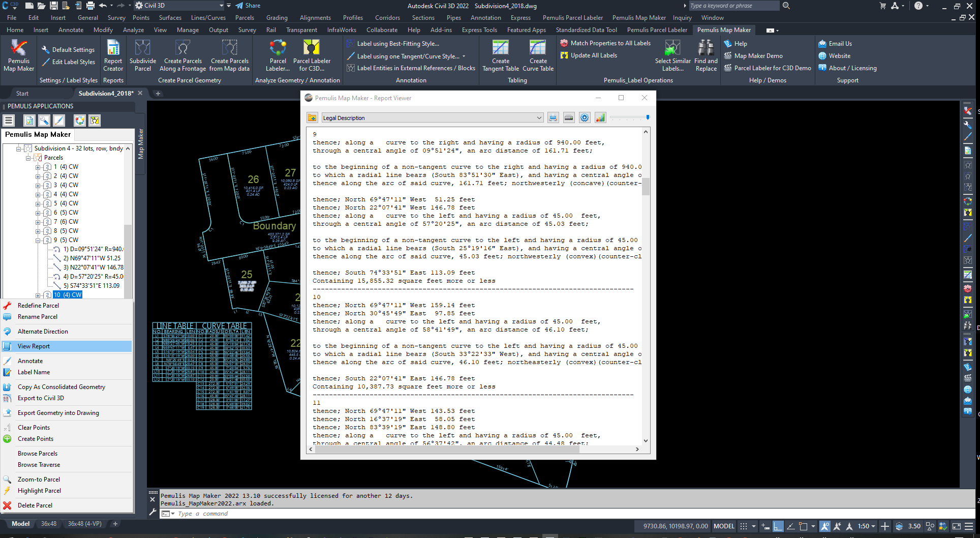980x538 pixels.
Task: Open Label using one Tangent/Curve Style dropdown arrow
Action: (x=464, y=56)
